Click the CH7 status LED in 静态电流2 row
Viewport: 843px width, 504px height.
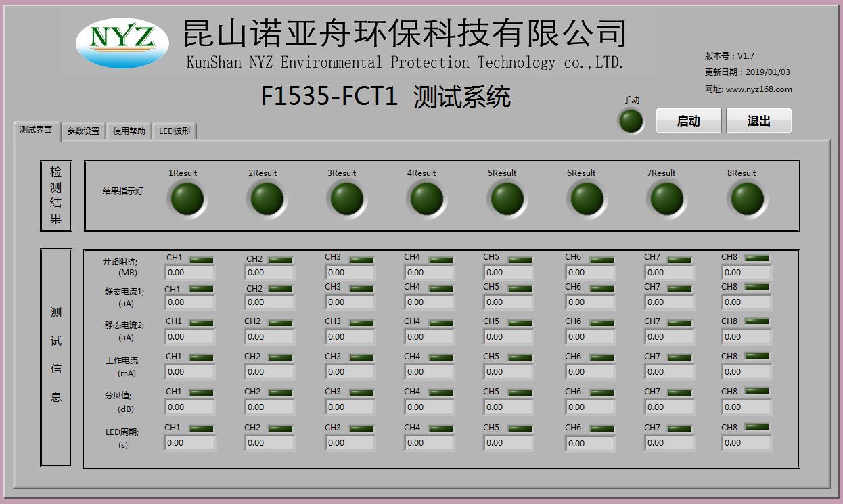point(680,323)
